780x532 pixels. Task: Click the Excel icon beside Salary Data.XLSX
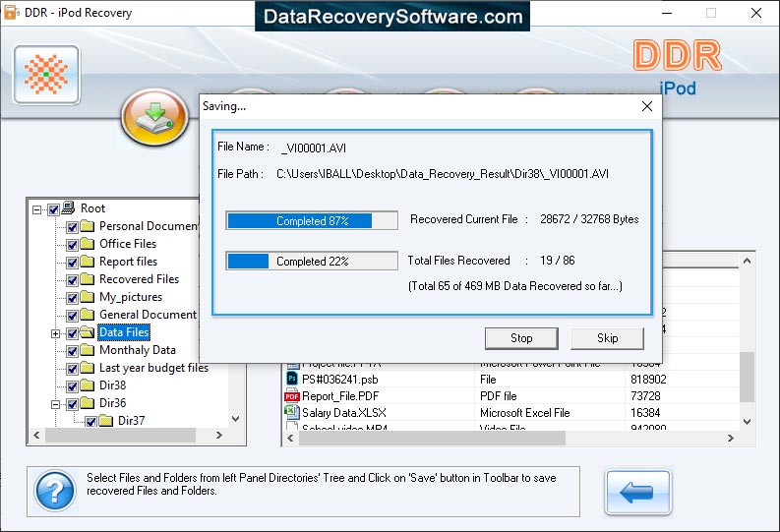pos(291,412)
